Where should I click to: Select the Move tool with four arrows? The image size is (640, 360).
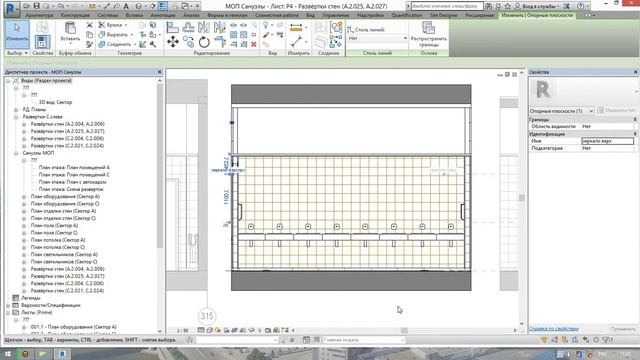click(173, 42)
